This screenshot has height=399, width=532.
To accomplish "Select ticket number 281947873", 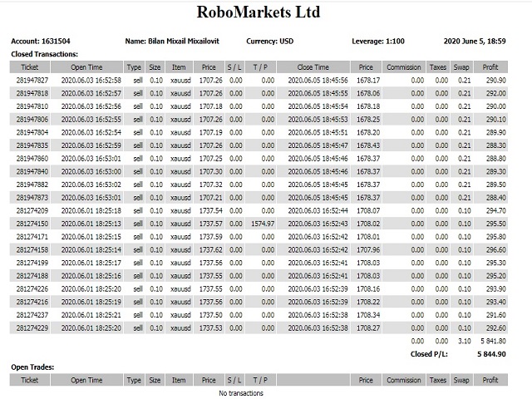I will [x=32, y=198].
